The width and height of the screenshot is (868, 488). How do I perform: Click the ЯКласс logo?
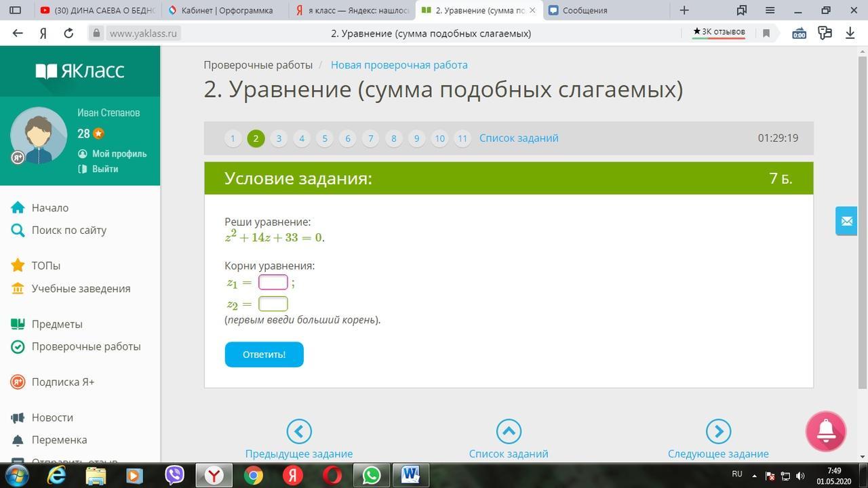coord(80,71)
